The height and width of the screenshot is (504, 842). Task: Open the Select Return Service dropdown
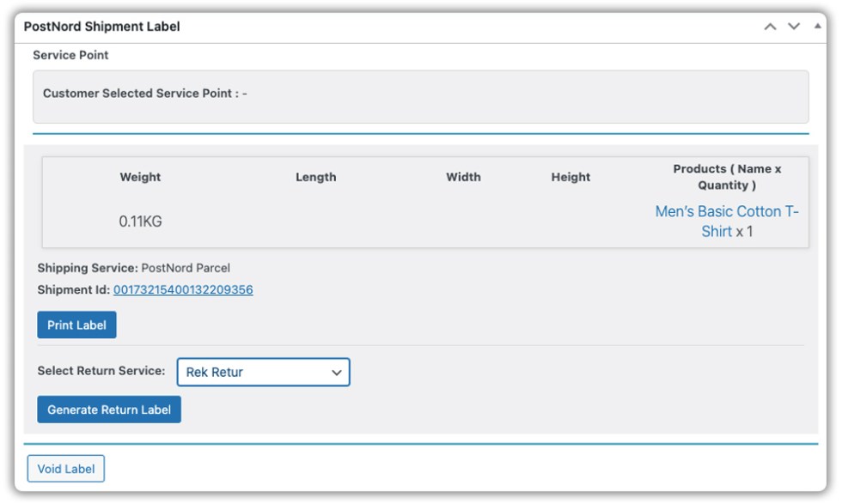(x=263, y=372)
